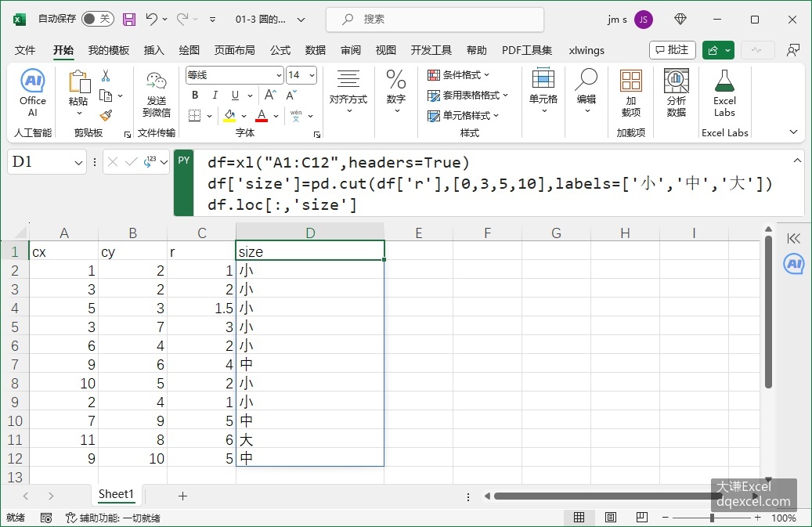The height and width of the screenshot is (527, 812).
Task: Expand the formula bar collapse arrow
Action: coord(797,161)
